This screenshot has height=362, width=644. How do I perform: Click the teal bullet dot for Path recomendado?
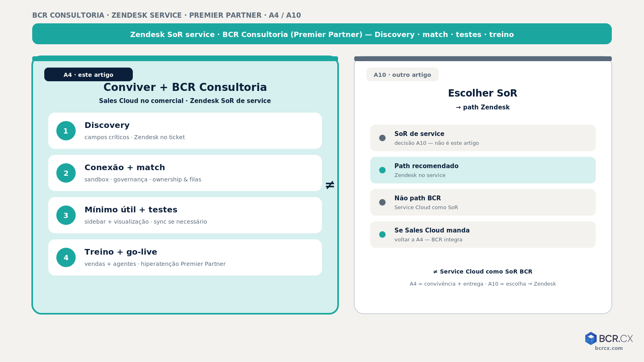click(382, 170)
